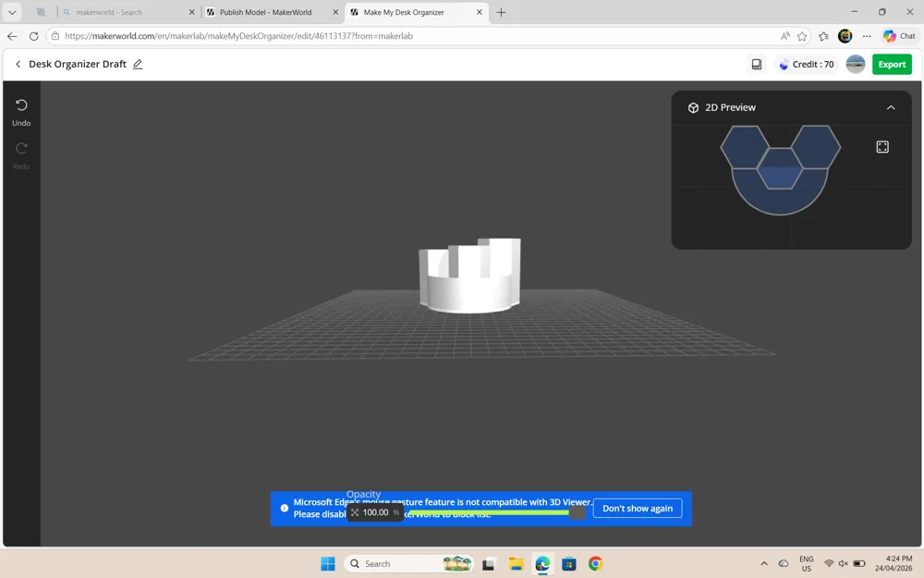
Task: Launch Google Chrome from the taskbar
Action: 595,564
